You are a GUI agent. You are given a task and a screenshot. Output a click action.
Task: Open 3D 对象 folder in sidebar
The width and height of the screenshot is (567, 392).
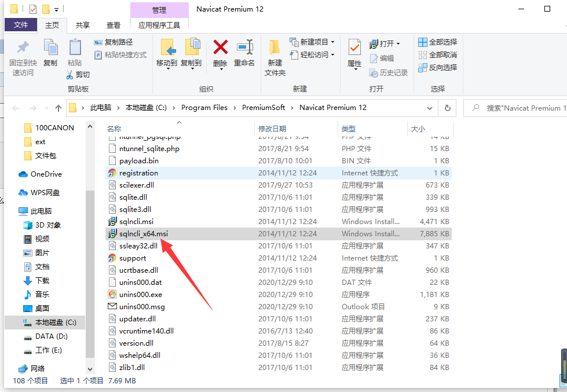[x=42, y=225]
